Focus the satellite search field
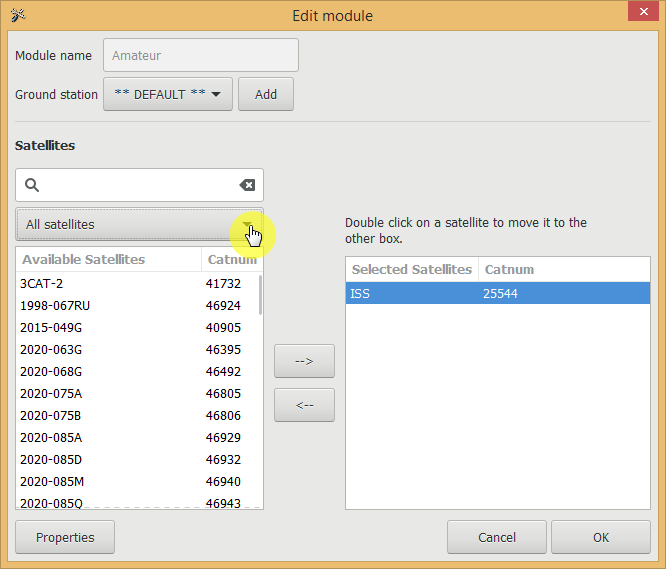Image resolution: width=666 pixels, height=569 pixels. (138, 185)
